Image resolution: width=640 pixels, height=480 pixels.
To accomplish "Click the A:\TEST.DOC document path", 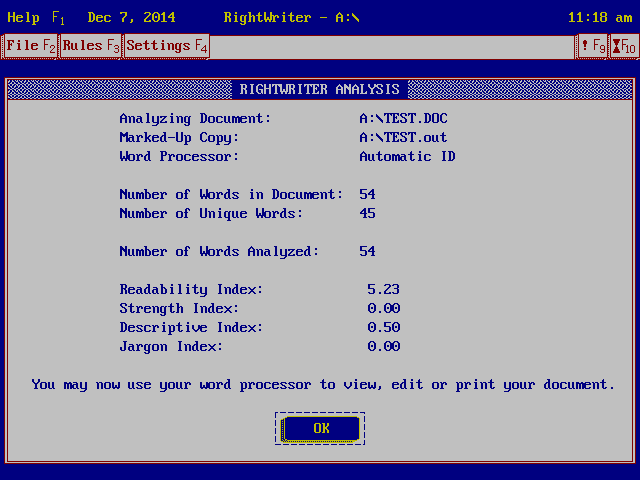I will 403,118.
